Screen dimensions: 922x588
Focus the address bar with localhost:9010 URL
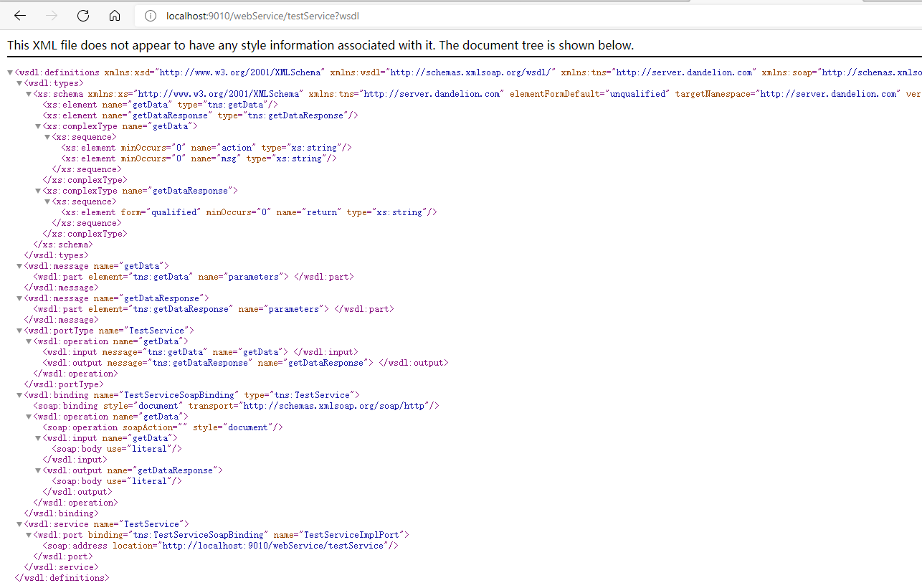527,16
